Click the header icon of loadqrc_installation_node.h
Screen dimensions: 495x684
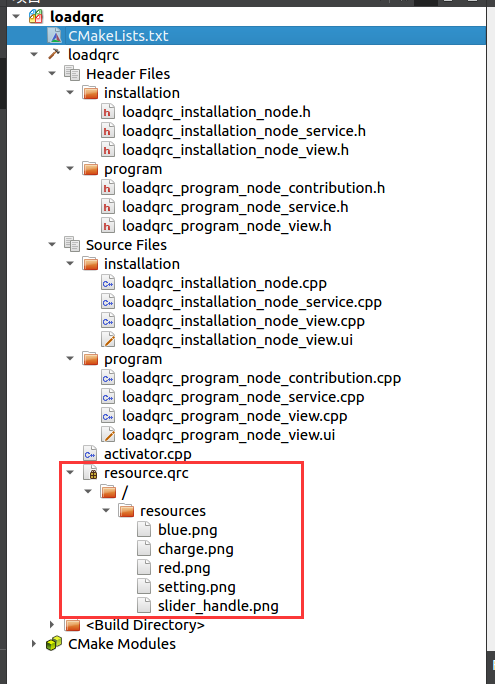[108, 112]
